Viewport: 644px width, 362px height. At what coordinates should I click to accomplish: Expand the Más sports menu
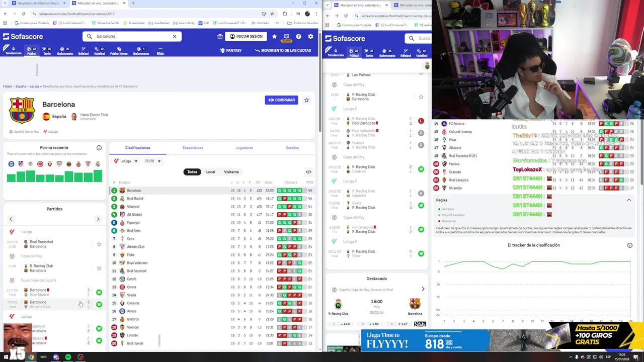point(160,51)
